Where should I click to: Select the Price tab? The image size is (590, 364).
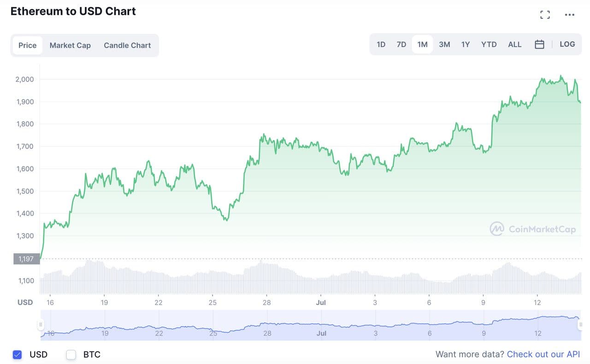tap(28, 45)
